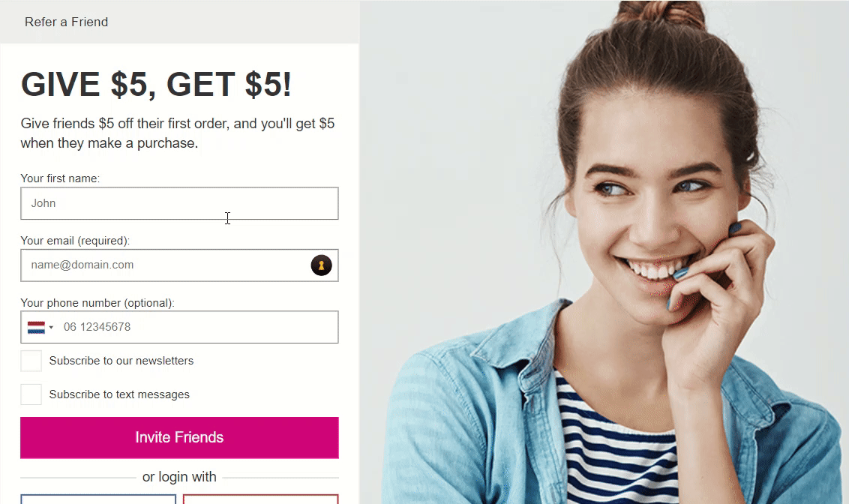Click the keyhole password manager icon
Viewport: 849px width, 504px height.
pos(321,265)
